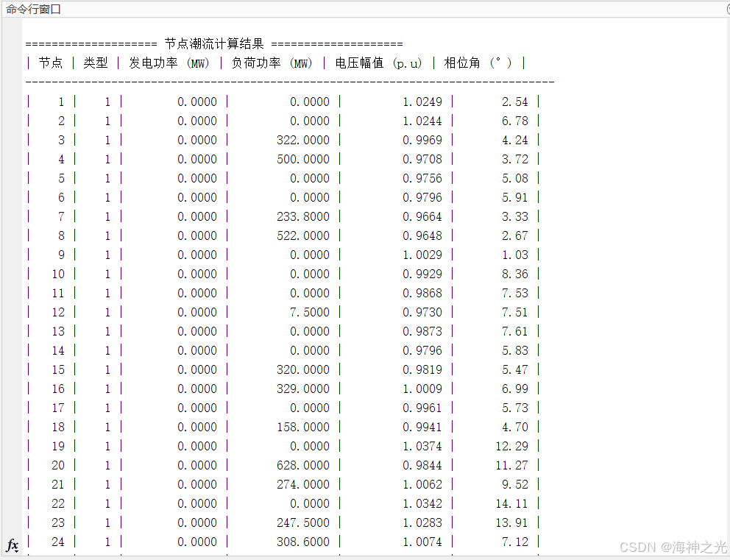Select phase angle 2.54
This screenshot has height=560, width=730.
(x=515, y=102)
